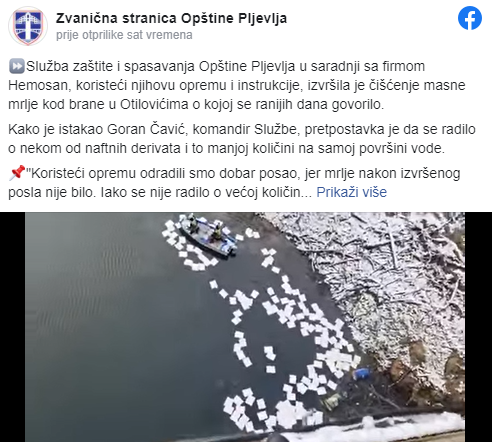Click the left black bar of the video
492x442 pixels.
pyautogui.click(x=13, y=327)
